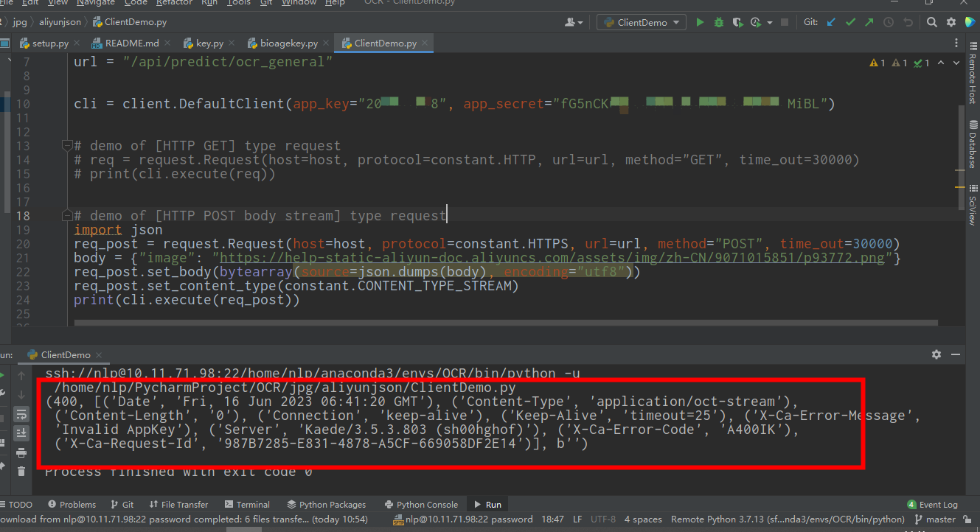980x532 pixels.
Task: Open the Window menu
Action: (299, 3)
